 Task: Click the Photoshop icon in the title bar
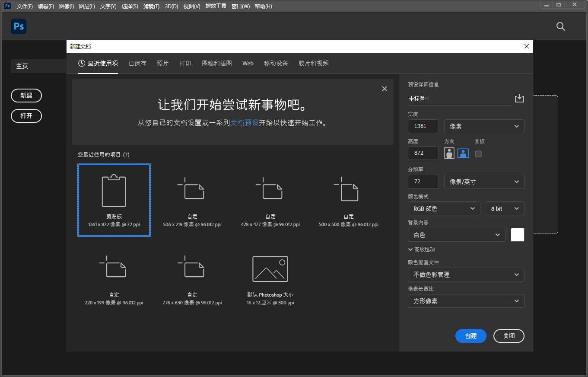pyautogui.click(x=6, y=6)
